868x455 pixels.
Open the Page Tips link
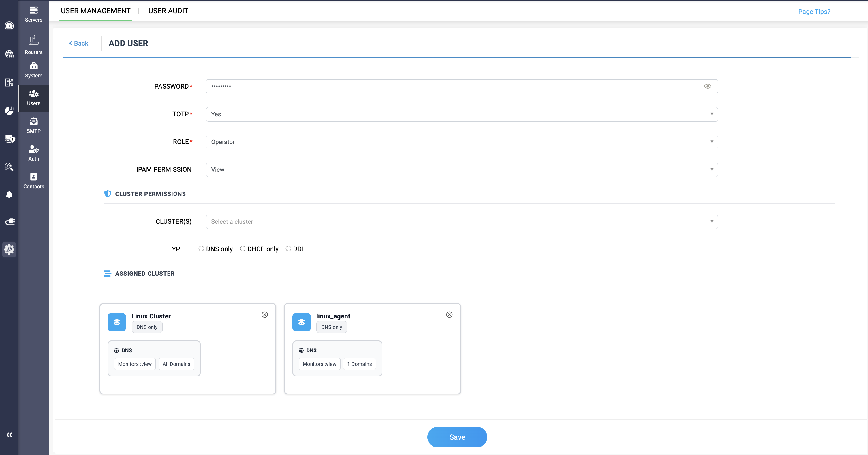click(x=814, y=12)
